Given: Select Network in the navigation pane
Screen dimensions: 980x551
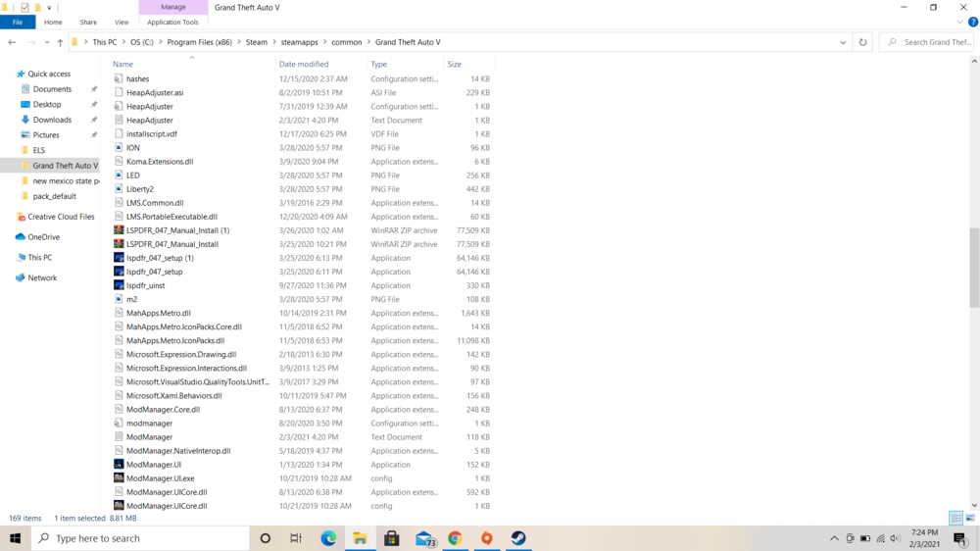Looking at the screenshot, I should 42,277.
